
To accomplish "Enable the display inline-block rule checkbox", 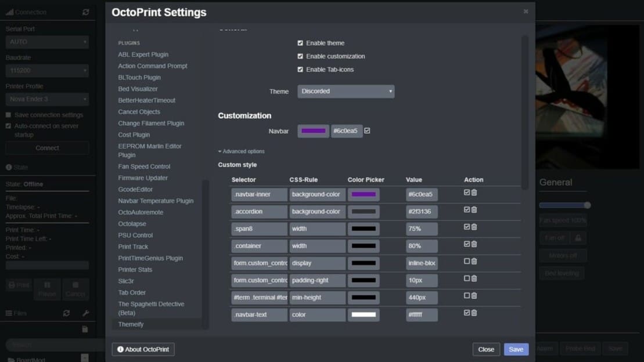I will (x=466, y=262).
